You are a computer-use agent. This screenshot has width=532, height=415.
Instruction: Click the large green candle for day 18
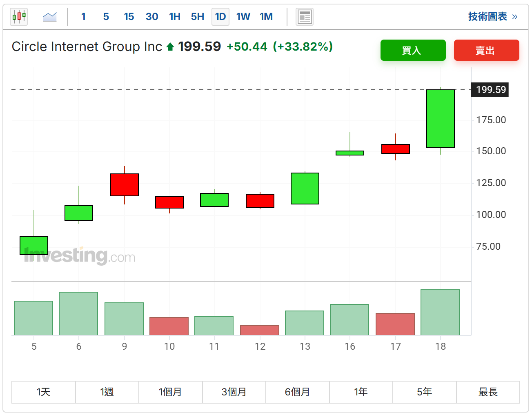point(441,119)
